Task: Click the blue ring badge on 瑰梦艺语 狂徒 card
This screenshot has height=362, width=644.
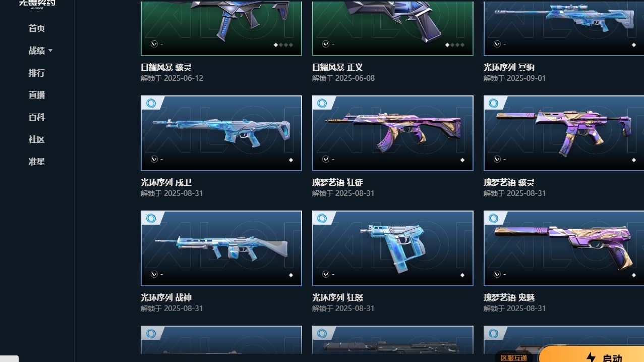Action: [322, 104]
